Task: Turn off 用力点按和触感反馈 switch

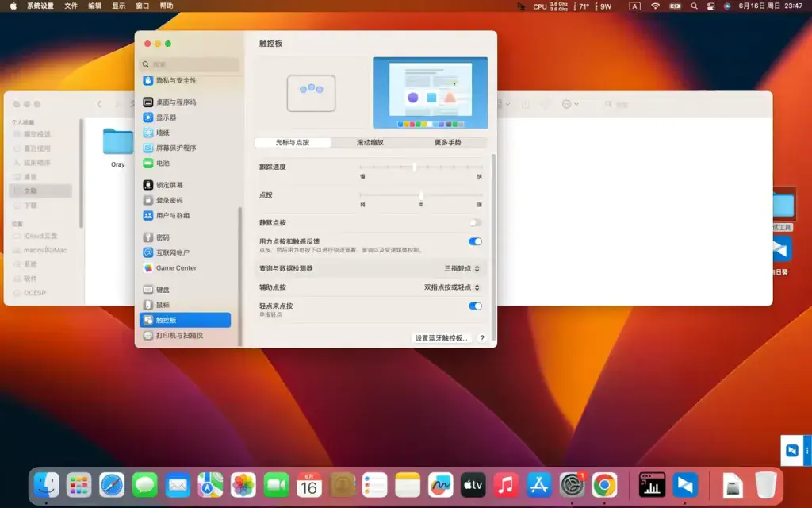Action: (475, 241)
